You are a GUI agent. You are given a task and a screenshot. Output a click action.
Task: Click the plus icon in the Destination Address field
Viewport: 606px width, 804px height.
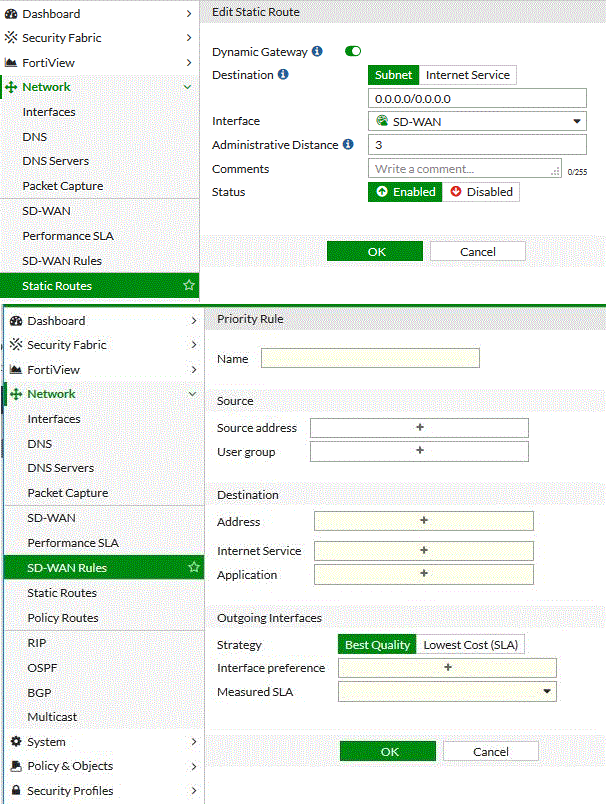click(x=424, y=520)
